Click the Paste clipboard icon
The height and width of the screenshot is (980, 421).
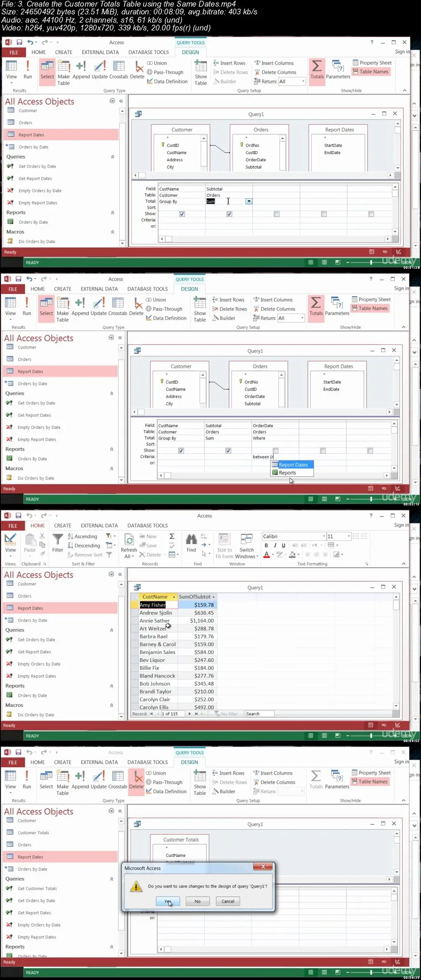[30, 539]
